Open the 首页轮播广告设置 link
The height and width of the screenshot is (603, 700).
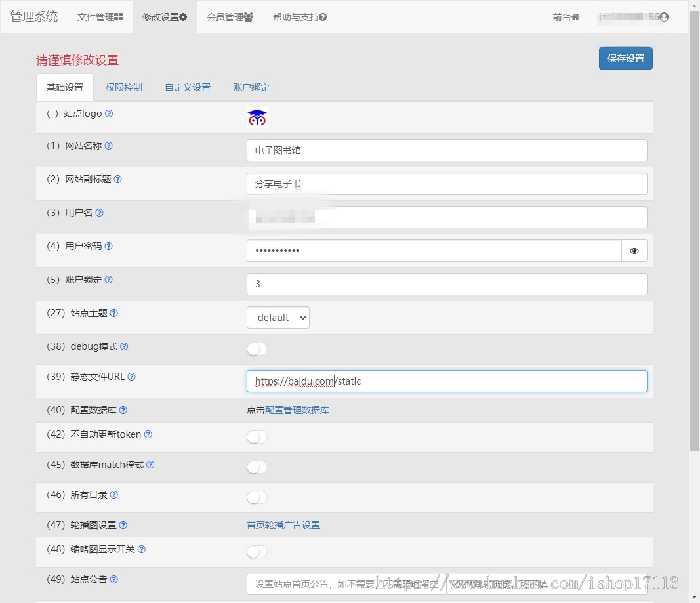click(283, 525)
